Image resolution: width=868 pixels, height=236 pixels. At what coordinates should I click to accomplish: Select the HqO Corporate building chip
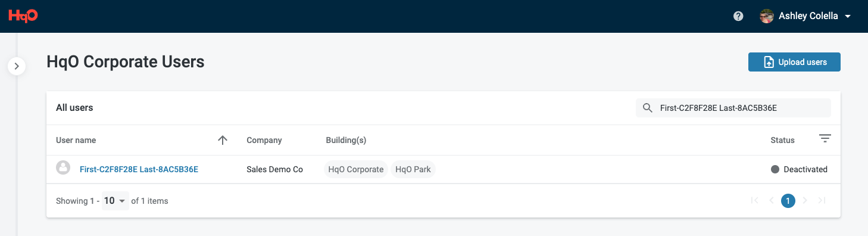(356, 169)
